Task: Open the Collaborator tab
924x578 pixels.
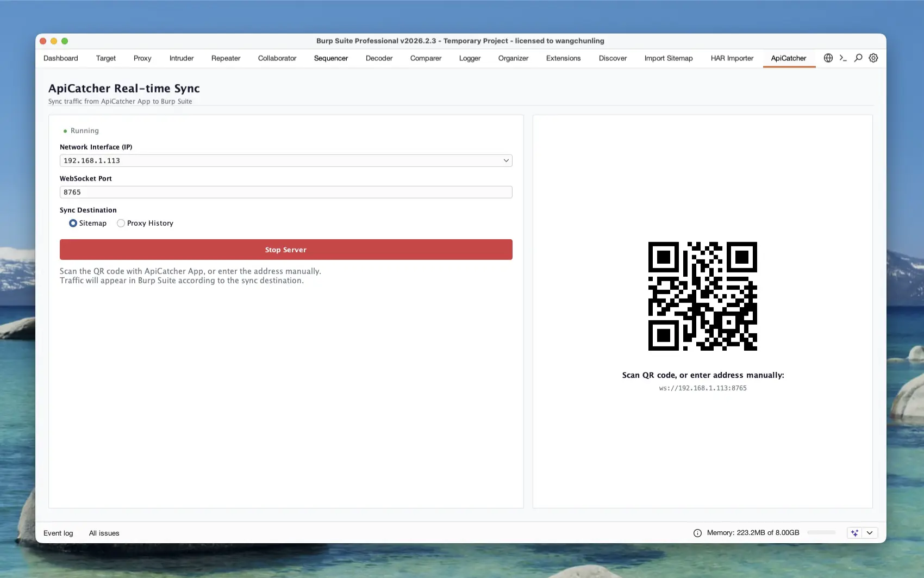Action: (x=277, y=58)
